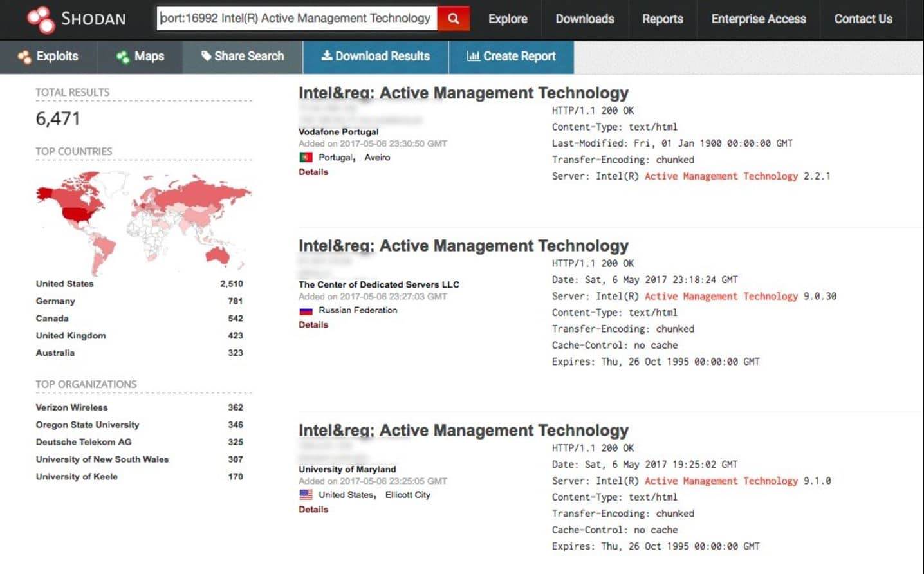Open Details for the Vodafone Portugal result
The image size is (924, 574).
[313, 172]
